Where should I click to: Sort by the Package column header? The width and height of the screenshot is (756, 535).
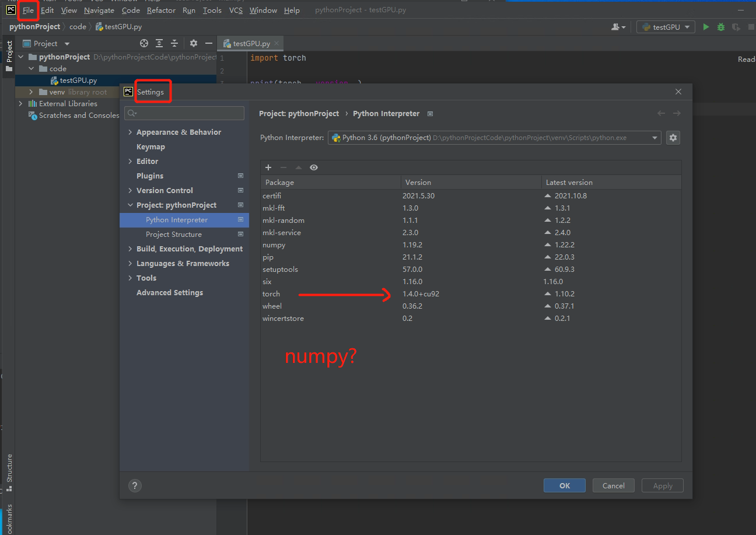pos(331,183)
